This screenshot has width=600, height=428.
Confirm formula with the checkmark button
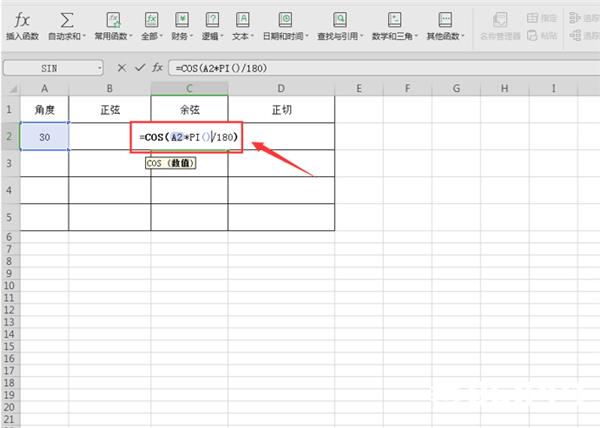pyautogui.click(x=140, y=68)
